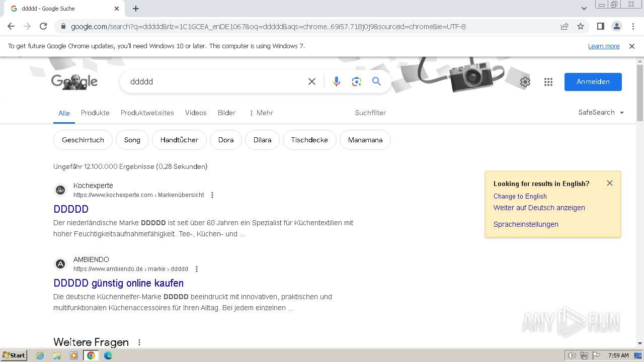
Task: Open Microsoft Edge from taskbar
Action: 108,355
